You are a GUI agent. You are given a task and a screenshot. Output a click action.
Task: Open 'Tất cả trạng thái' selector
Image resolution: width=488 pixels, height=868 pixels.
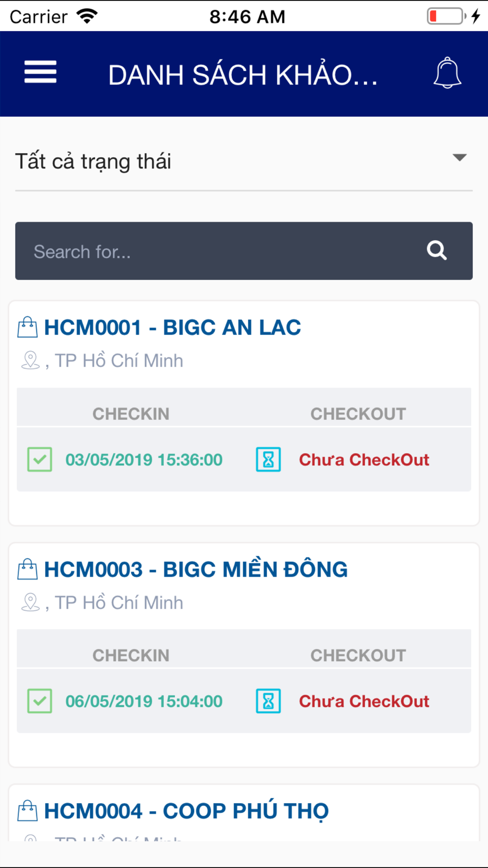point(244,162)
